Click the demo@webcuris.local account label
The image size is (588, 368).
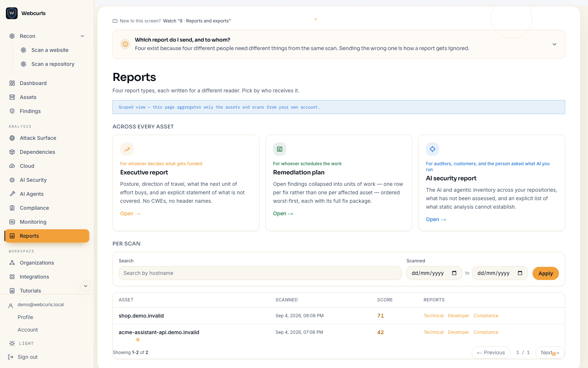(x=41, y=305)
